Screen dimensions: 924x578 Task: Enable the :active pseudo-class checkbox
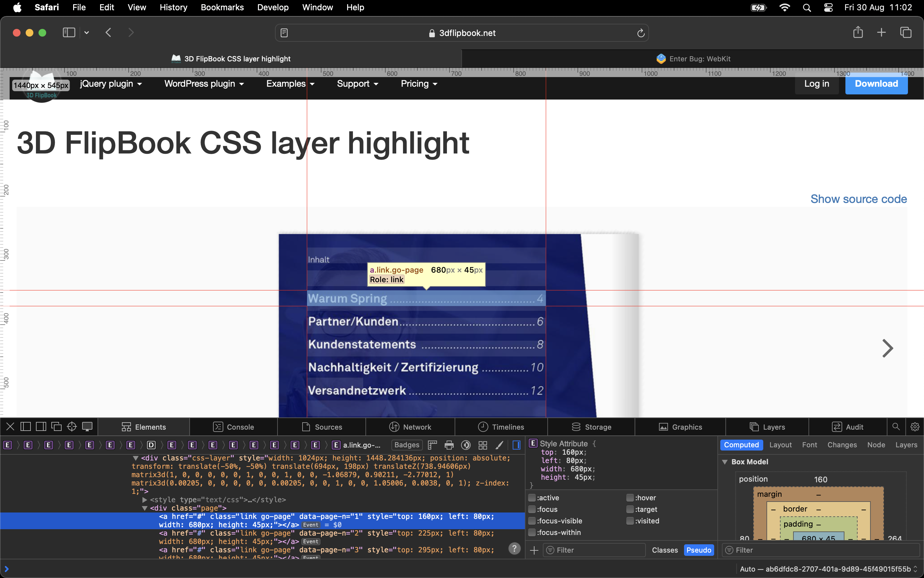tap(532, 498)
